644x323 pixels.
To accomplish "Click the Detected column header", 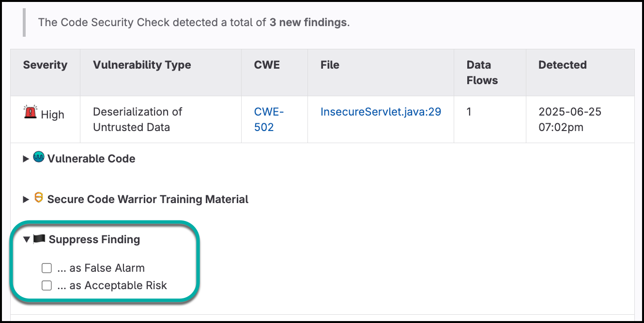I will (x=562, y=65).
